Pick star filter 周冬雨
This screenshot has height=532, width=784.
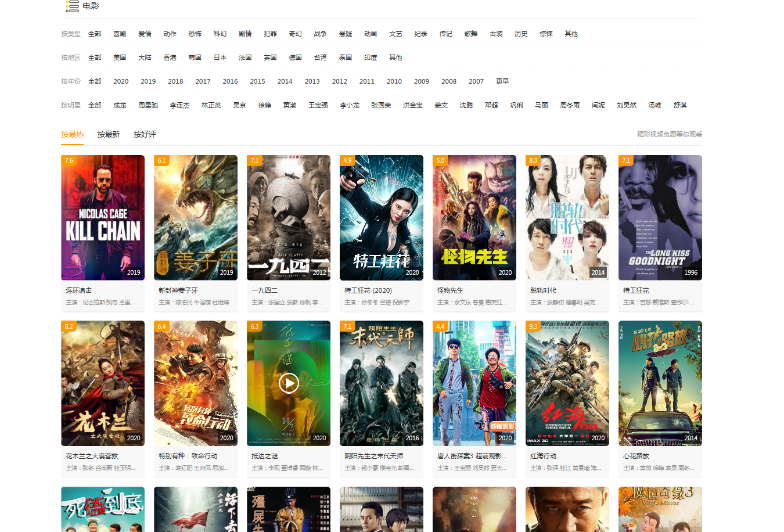coord(570,105)
